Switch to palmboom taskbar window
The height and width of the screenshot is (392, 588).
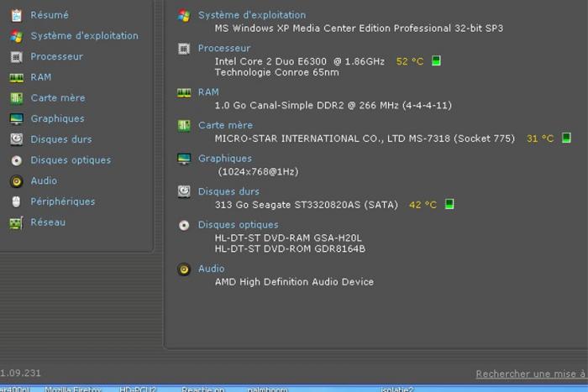click(267, 389)
